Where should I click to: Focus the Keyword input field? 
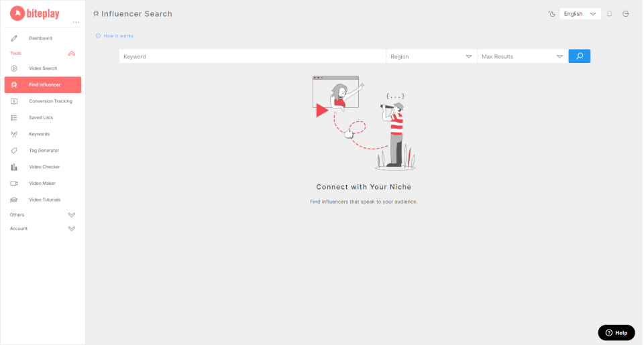pos(252,57)
